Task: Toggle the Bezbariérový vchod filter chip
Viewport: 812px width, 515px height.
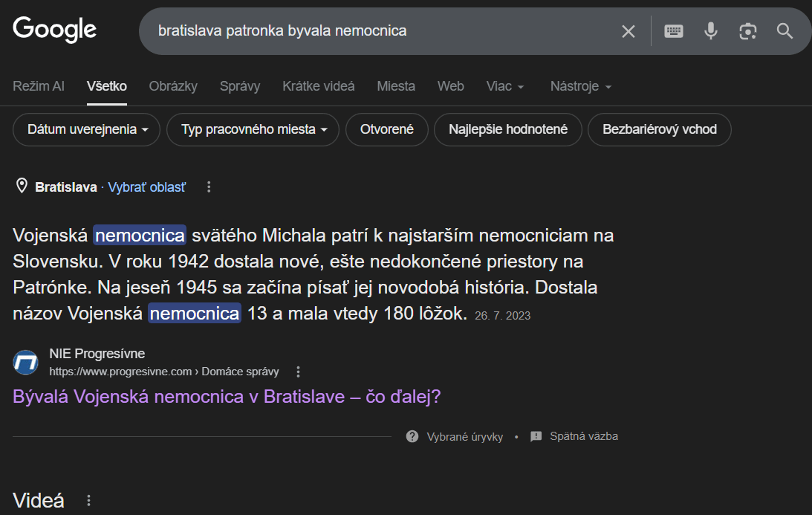Action: (659, 129)
